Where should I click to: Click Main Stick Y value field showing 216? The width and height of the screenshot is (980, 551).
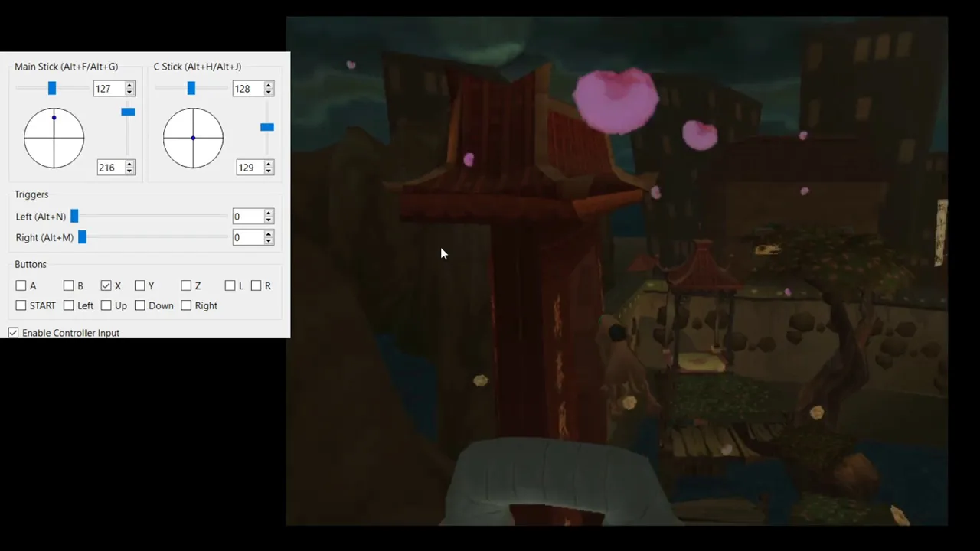pos(111,168)
